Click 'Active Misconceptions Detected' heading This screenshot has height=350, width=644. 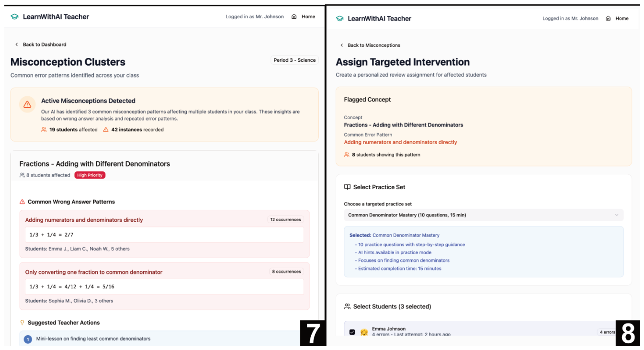[x=88, y=101]
